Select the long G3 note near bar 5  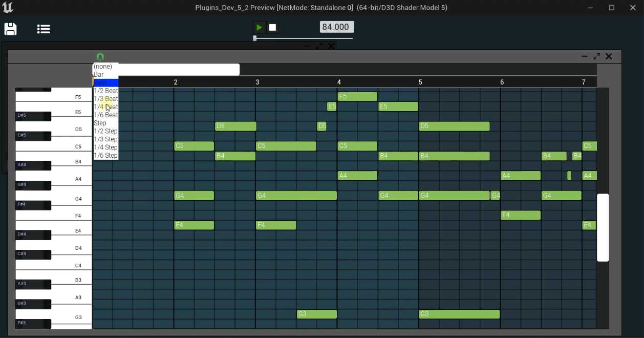coord(459,314)
